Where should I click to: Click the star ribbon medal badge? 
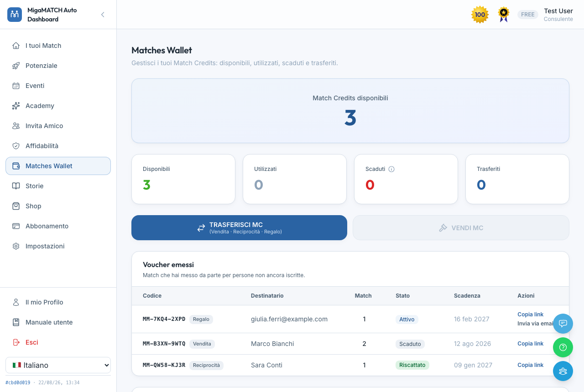click(504, 15)
